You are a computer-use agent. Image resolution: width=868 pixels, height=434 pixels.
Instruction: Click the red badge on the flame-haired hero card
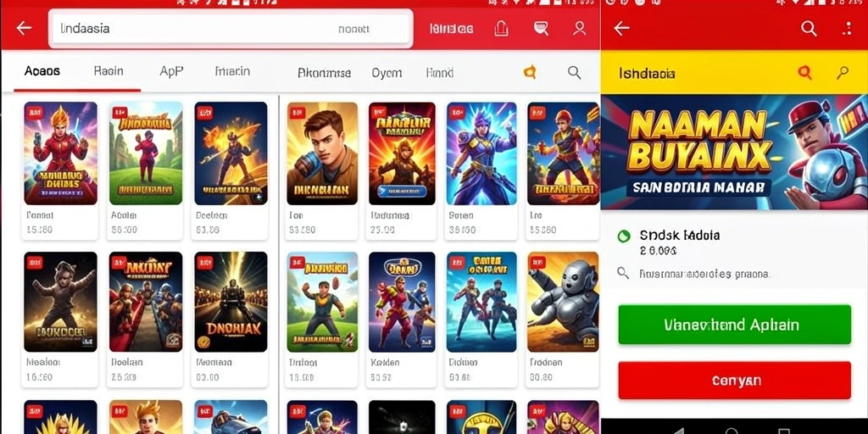coord(36,113)
